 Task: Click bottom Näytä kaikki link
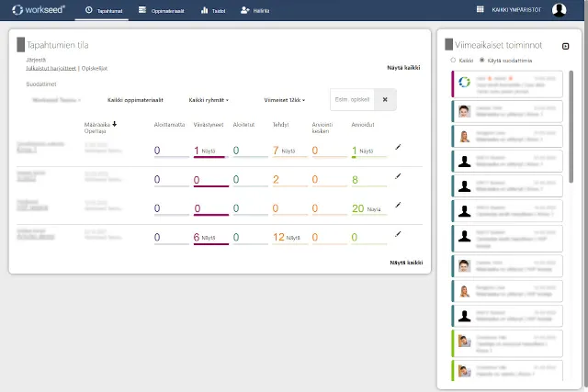point(406,263)
